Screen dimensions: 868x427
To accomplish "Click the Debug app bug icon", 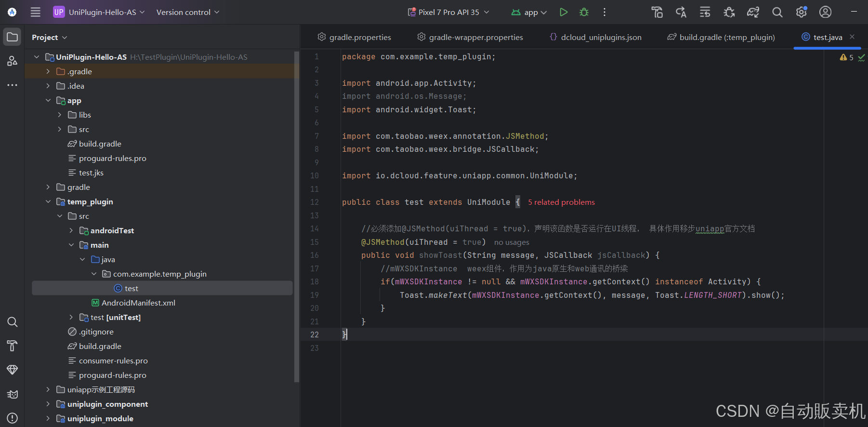I will pyautogui.click(x=584, y=12).
